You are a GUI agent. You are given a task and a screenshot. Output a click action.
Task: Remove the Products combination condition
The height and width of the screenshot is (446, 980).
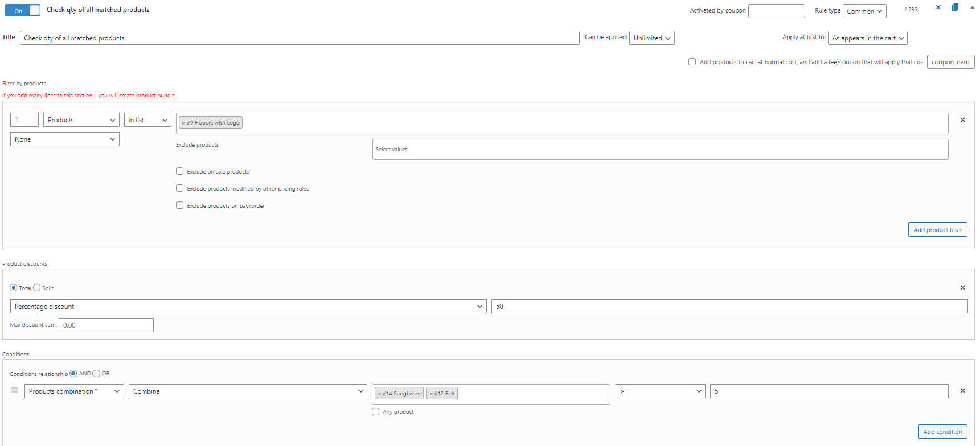963,391
